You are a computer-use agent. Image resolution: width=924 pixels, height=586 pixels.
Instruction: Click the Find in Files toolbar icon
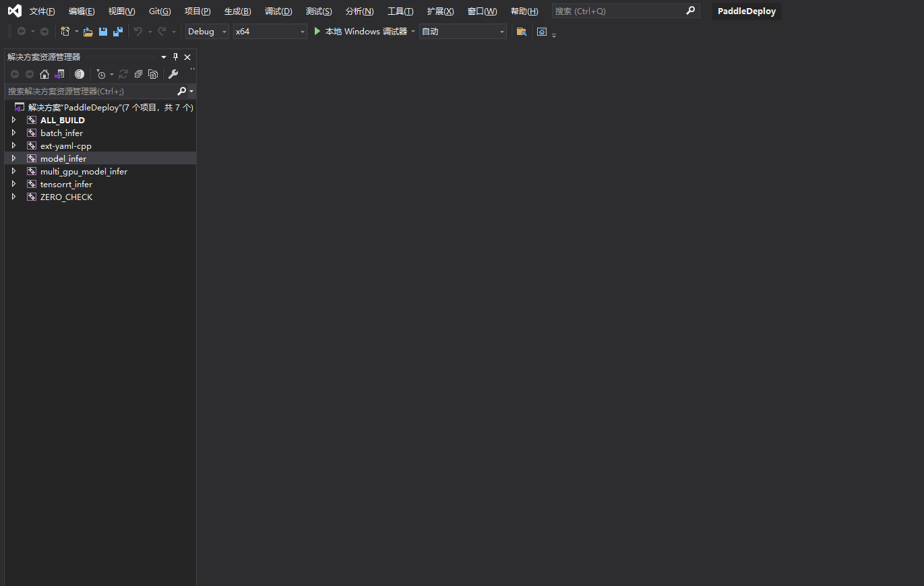pyautogui.click(x=521, y=32)
